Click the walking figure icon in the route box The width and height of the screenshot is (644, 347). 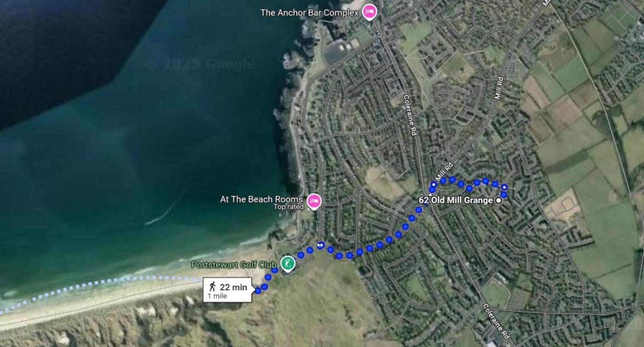pos(212,287)
